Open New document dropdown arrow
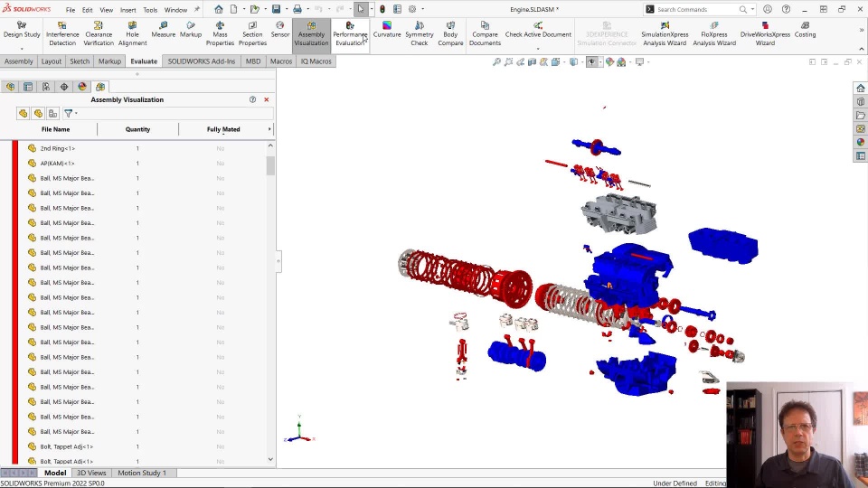The height and width of the screenshot is (488, 868). (243, 9)
